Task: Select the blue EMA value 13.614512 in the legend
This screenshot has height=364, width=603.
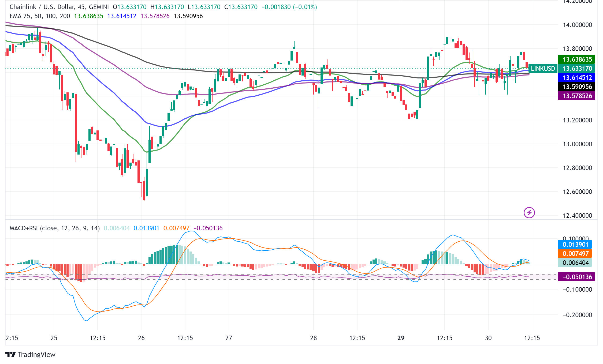Action: tap(122, 16)
